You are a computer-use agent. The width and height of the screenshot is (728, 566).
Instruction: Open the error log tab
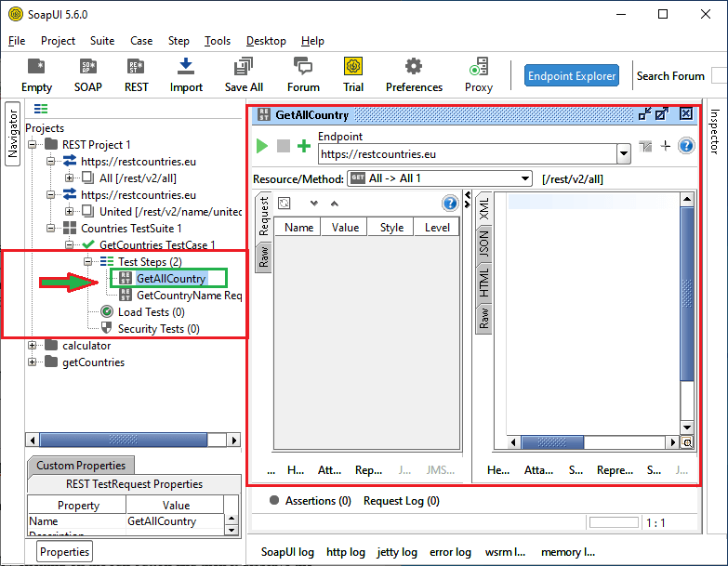coord(450,552)
